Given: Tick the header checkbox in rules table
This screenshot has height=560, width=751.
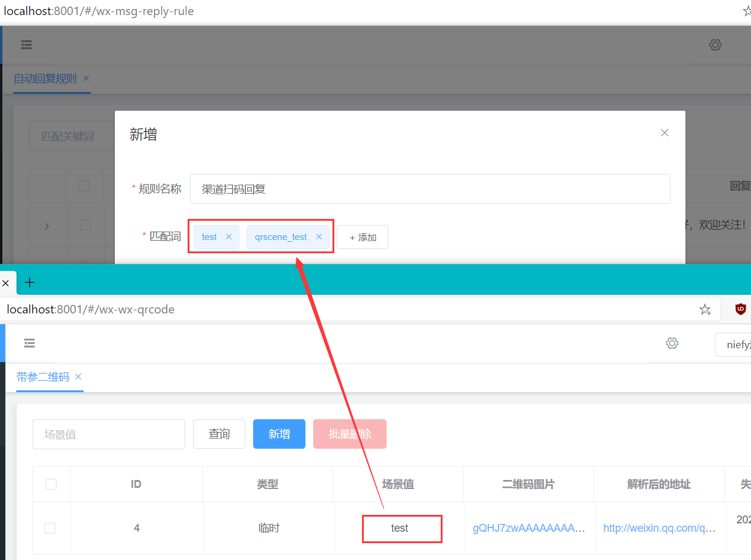Looking at the screenshot, I should (x=84, y=186).
